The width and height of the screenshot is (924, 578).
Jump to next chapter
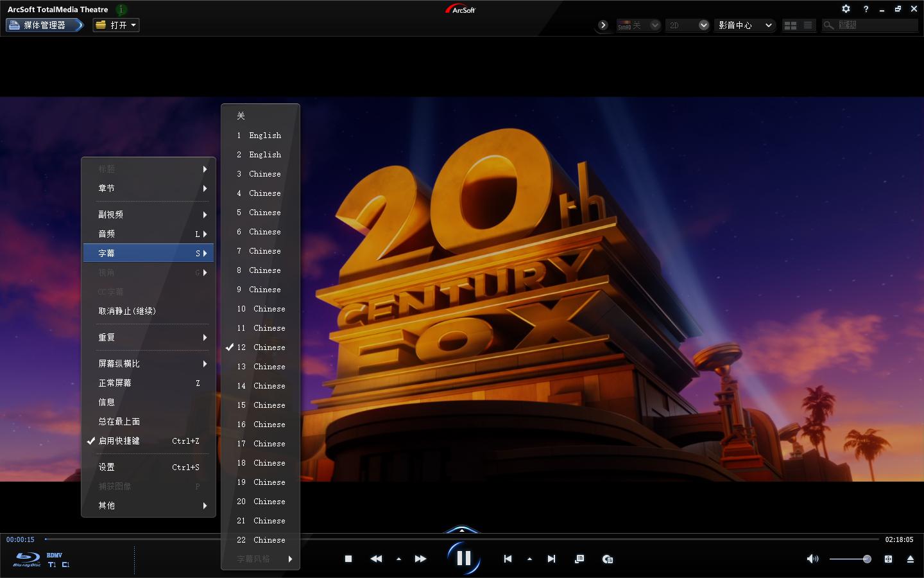pos(551,559)
